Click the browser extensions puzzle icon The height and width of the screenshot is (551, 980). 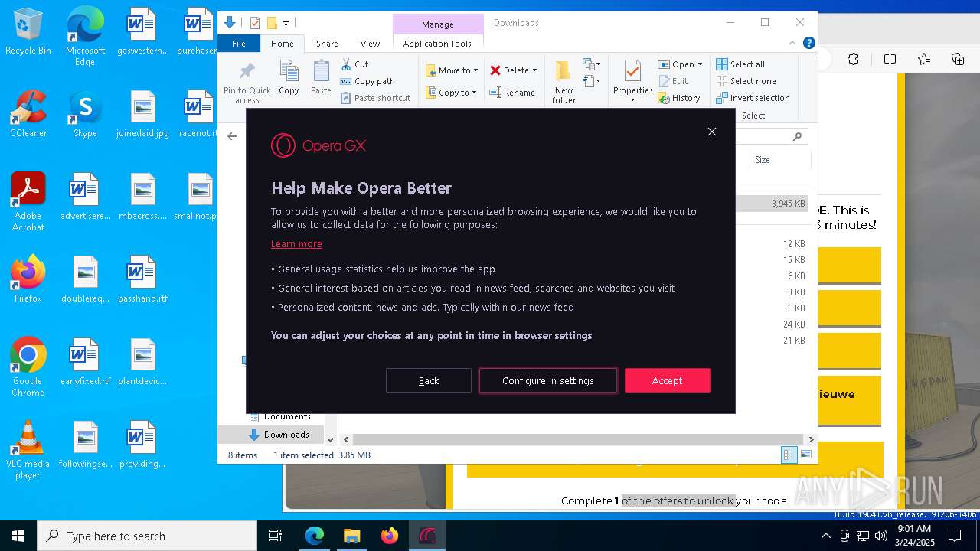pyautogui.click(x=854, y=59)
